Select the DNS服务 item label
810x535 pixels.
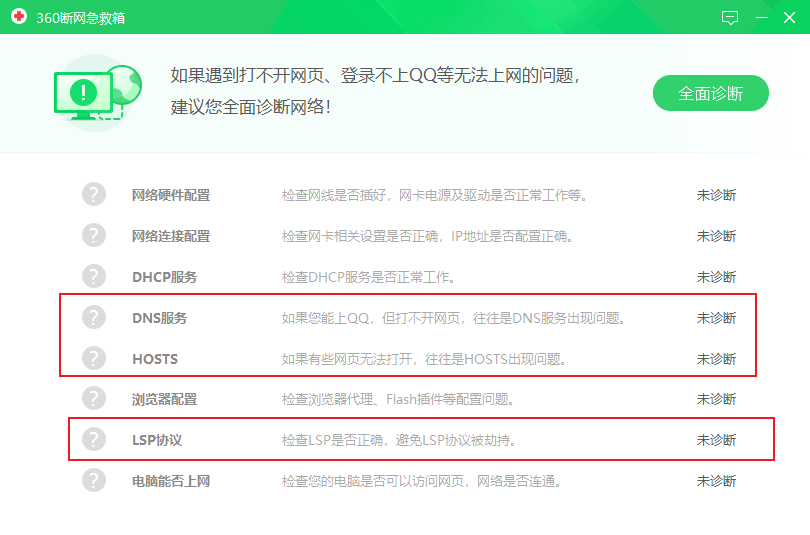tap(159, 318)
